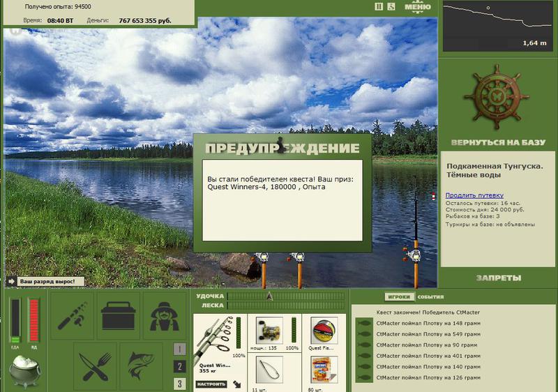The image size is (558, 392).
Task: Click fish icon for Плотву 140 грамм
Action: pyautogui.click(x=364, y=367)
